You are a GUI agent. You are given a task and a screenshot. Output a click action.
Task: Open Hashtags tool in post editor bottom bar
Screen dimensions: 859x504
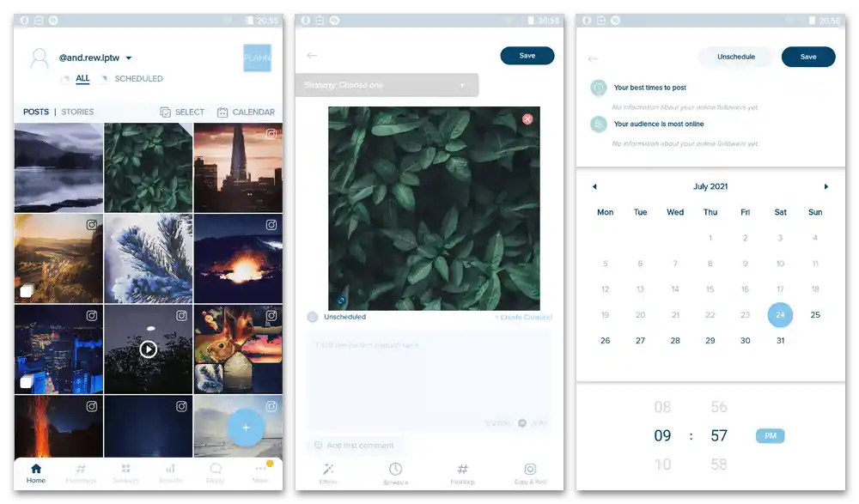[x=463, y=473]
